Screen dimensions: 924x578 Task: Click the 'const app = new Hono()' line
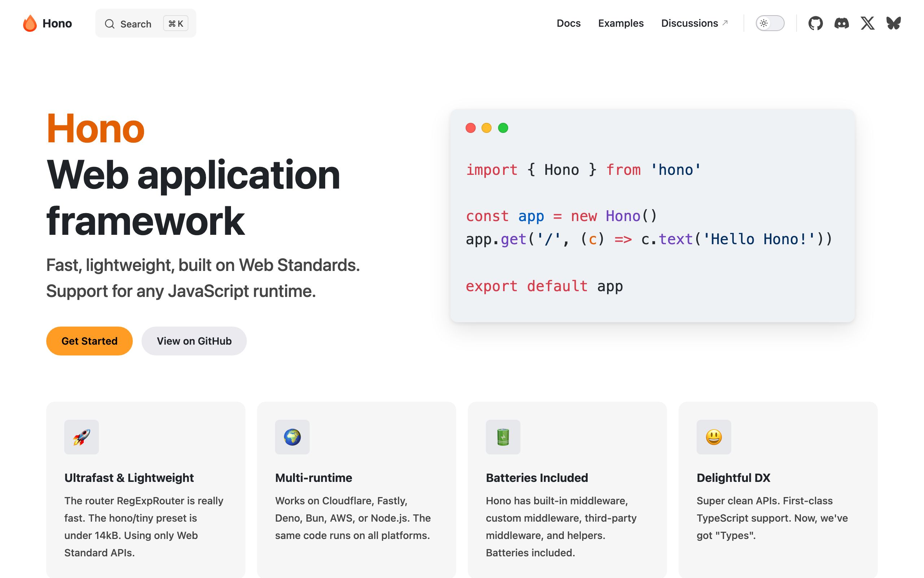(561, 216)
